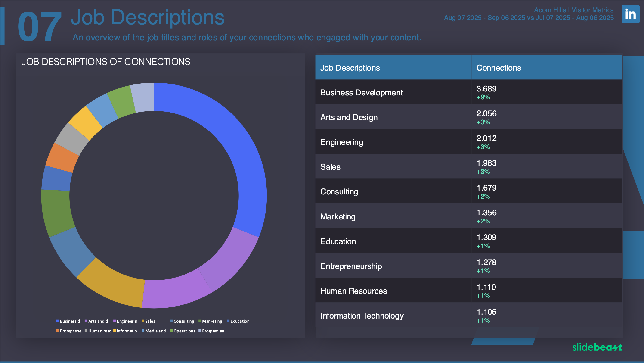The image size is (644, 363).
Task: Select the Sales table row label
Action: pyautogui.click(x=330, y=167)
